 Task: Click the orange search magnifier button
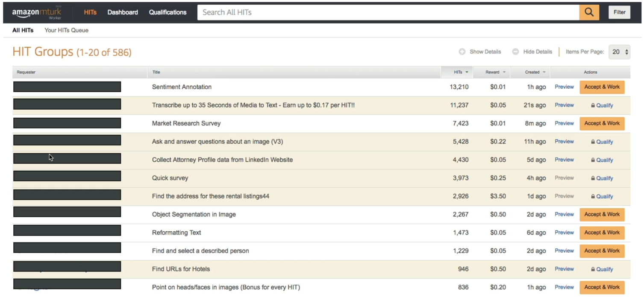tap(589, 12)
